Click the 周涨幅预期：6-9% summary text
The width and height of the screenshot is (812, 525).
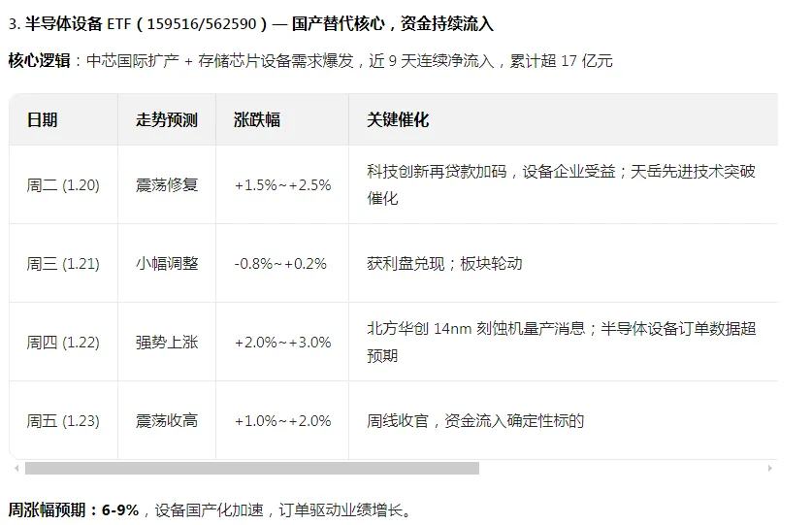[74, 510]
